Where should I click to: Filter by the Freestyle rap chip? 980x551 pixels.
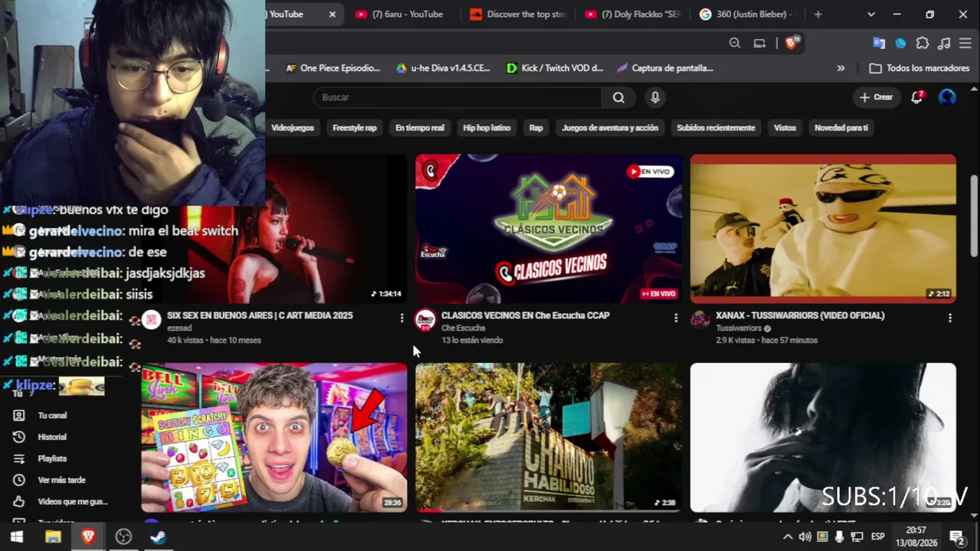354,128
